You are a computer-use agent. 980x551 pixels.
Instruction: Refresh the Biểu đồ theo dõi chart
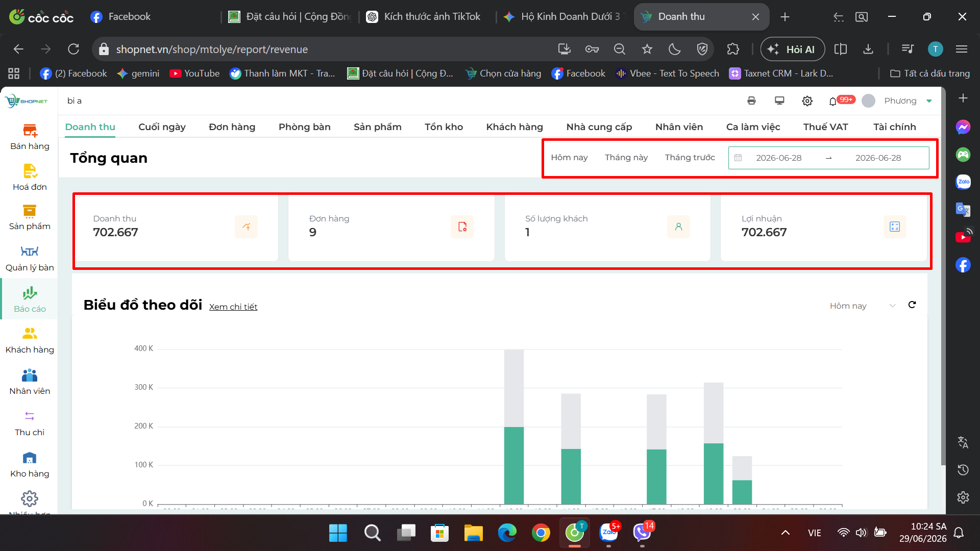pos(912,305)
